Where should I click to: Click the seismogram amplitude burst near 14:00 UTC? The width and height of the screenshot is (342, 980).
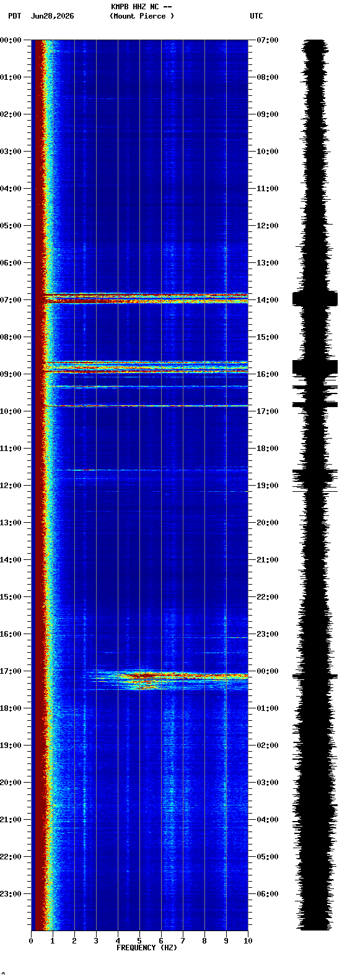click(x=315, y=299)
